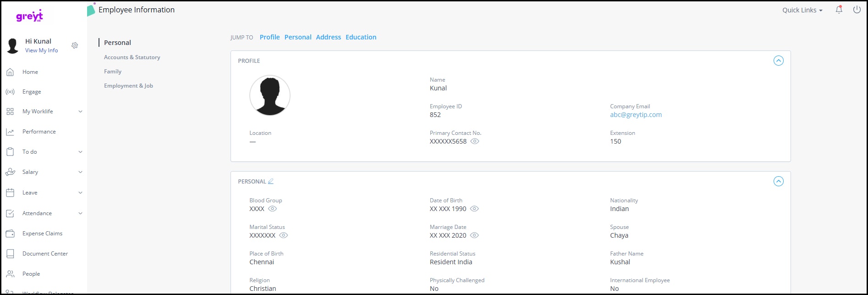
Task: Click the Expense Claims wallet icon
Action: [10, 234]
